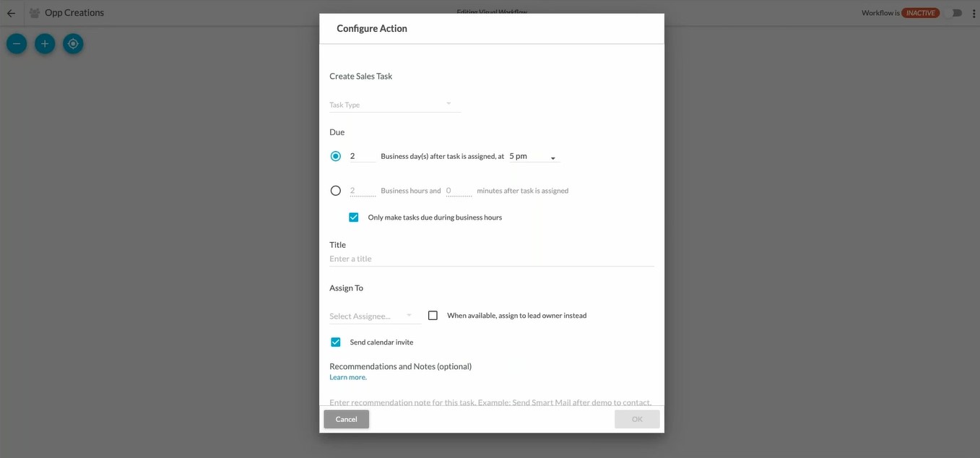Click the Opp Creations group icon
The image size is (980, 458).
coord(34,13)
